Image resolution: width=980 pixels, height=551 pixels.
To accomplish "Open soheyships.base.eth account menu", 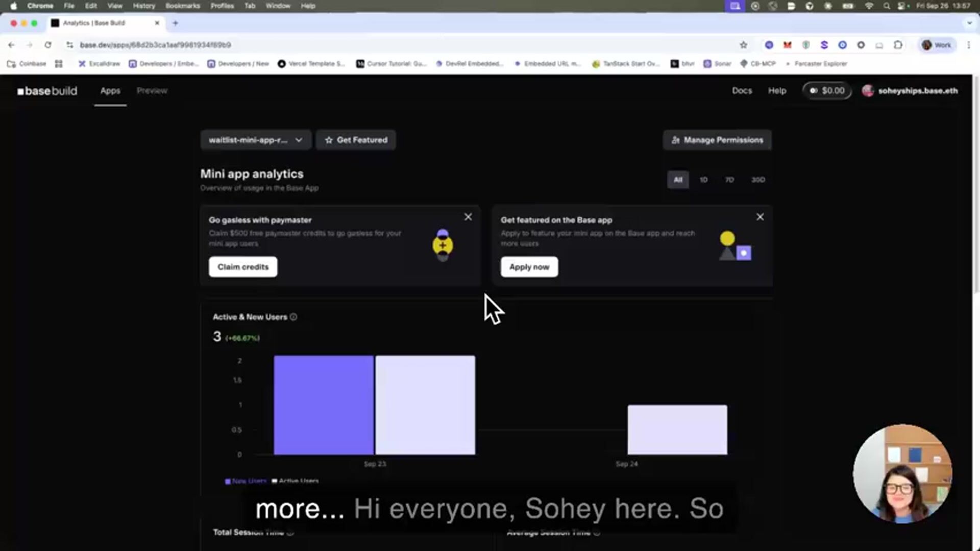I will pos(910,91).
